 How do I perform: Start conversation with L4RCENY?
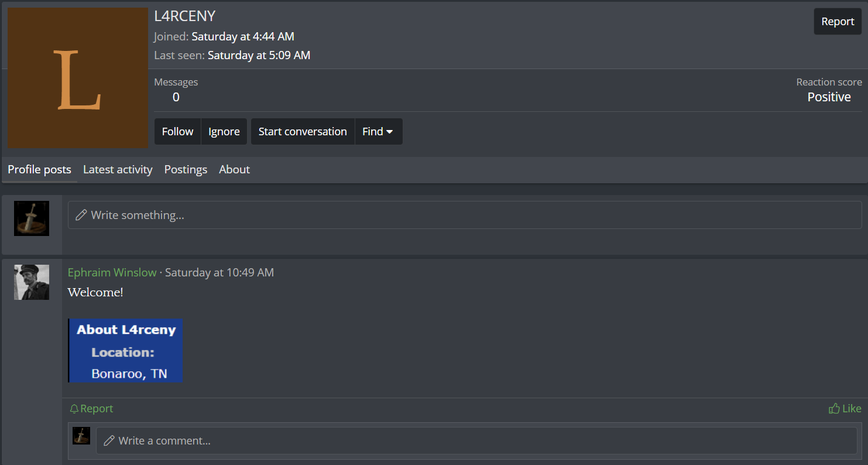(x=303, y=131)
